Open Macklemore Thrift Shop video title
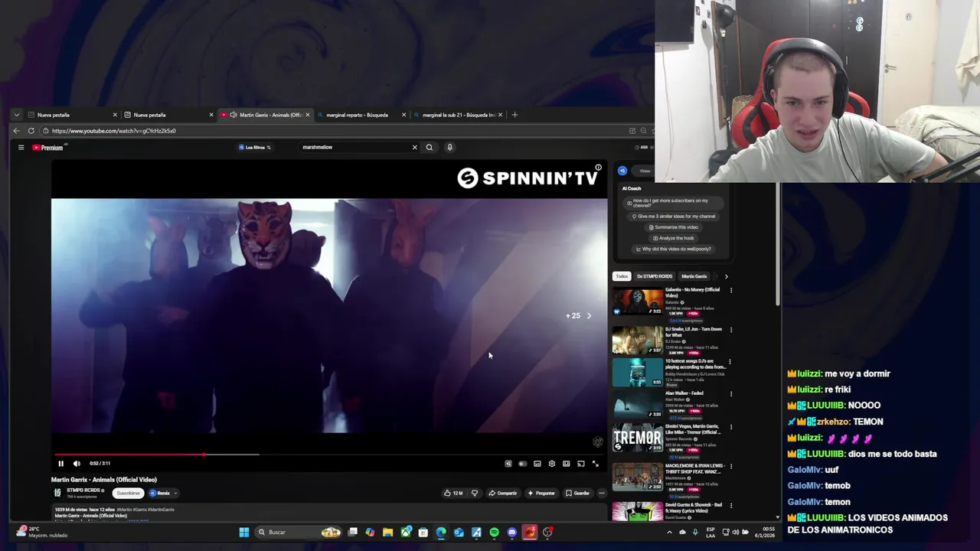This screenshot has height=551, width=980. click(694, 468)
